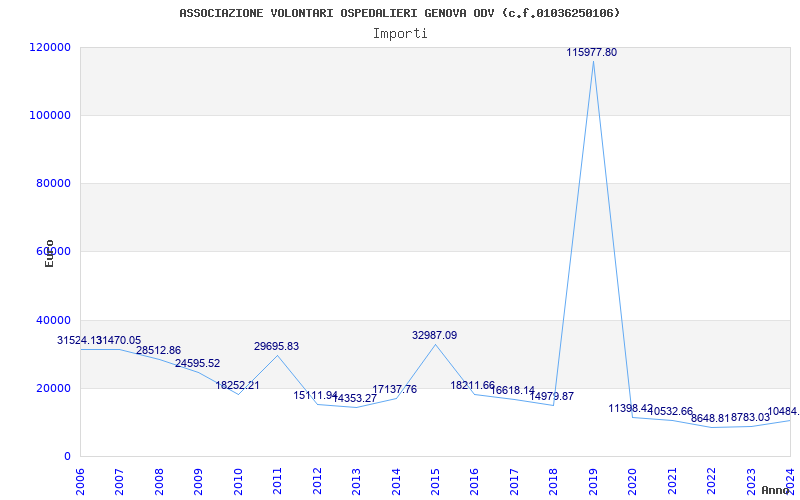Click the 2022 x-axis year label
Viewport: 800px width, 500px height.
[x=712, y=482]
